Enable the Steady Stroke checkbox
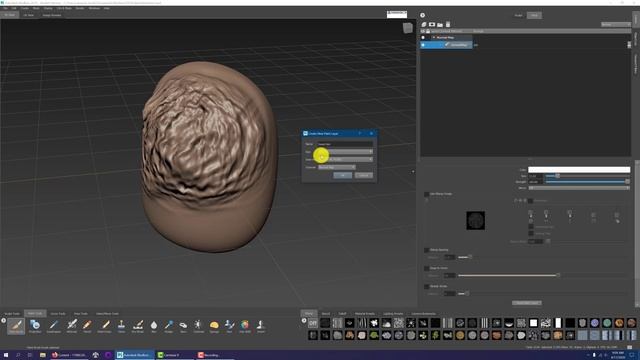Viewport: 640px width, 360px height. coord(427,286)
